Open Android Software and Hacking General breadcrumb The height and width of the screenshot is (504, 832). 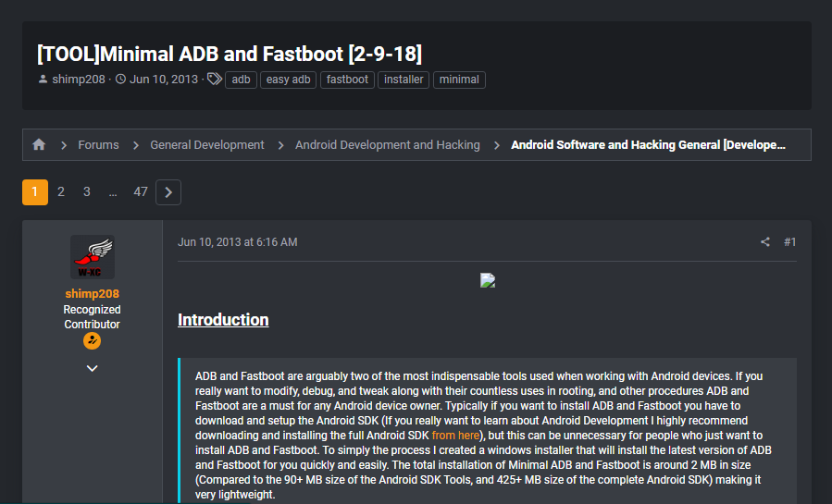[648, 144]
